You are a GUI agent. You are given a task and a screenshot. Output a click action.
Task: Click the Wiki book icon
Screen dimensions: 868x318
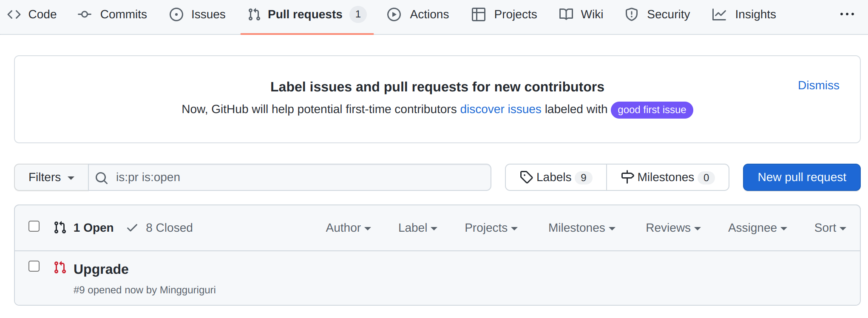tap(566, 14)
